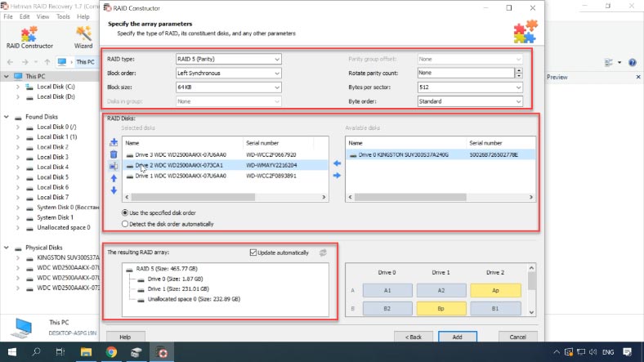Move selected disk up with arrow
Viewport: 644px width, 362px height.
pyautogui.click(x=114, y=178)
